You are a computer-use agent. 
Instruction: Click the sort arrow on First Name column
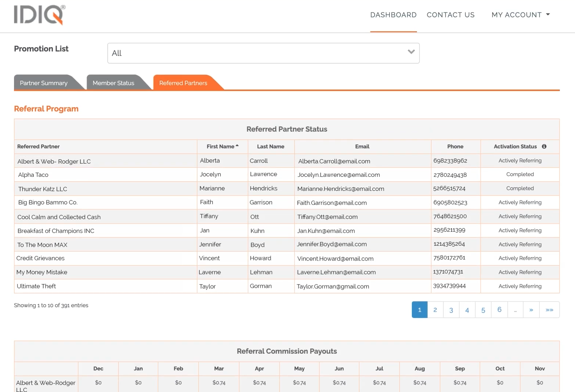pyautogui.click(x=237, y=145)
